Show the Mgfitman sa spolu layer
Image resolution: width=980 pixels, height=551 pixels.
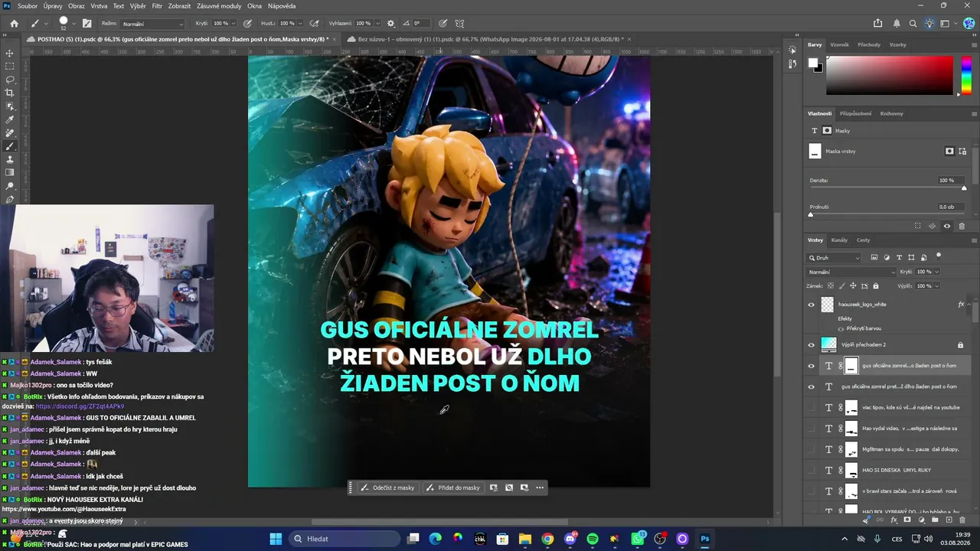click(812, 449)
